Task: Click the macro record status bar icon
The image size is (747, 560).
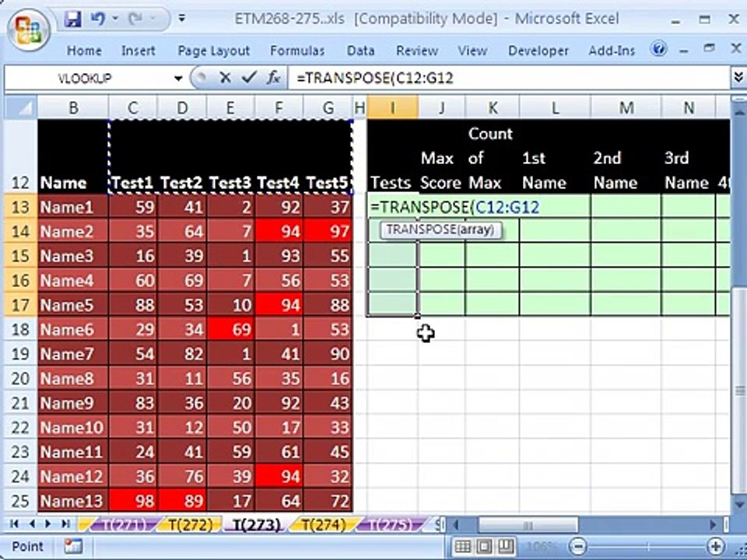Action: (x=73, y=546)
